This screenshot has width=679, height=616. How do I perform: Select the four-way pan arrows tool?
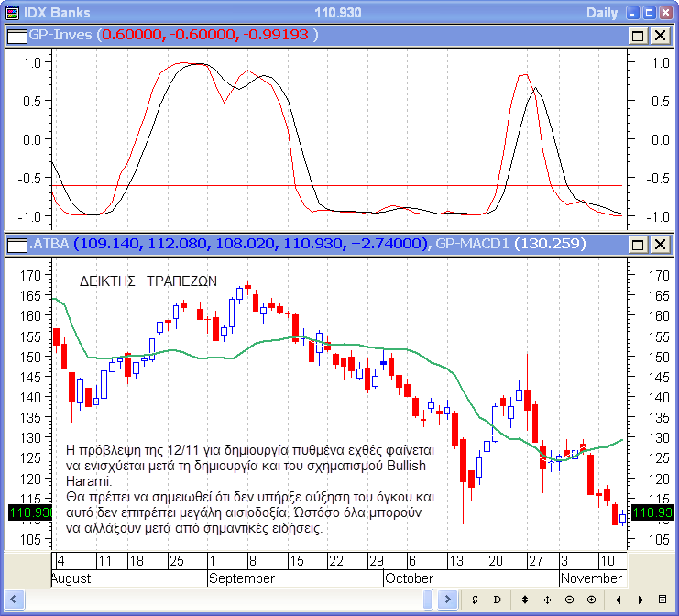pyautogui.click(x=547, y=599)
